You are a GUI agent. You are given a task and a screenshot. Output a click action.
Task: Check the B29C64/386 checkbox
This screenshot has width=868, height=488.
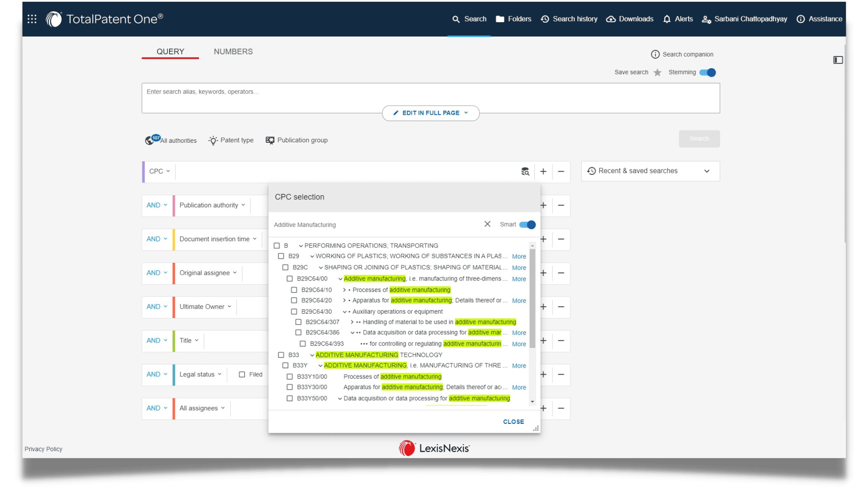pos(298,333)
